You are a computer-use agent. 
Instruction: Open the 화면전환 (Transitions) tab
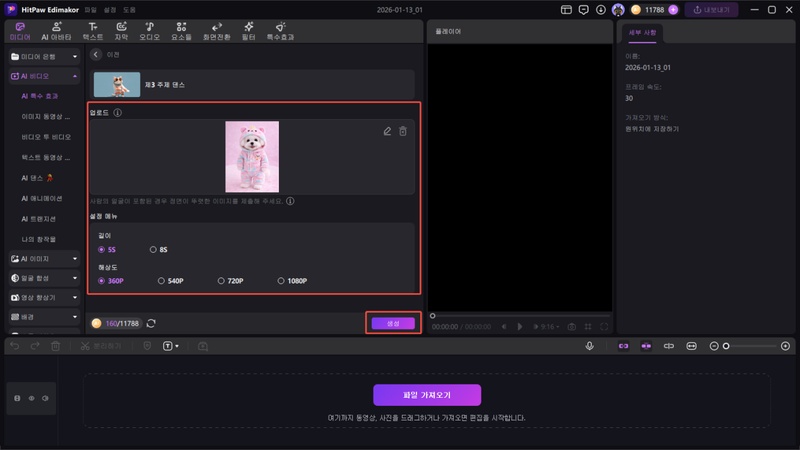tap(216, 31)
